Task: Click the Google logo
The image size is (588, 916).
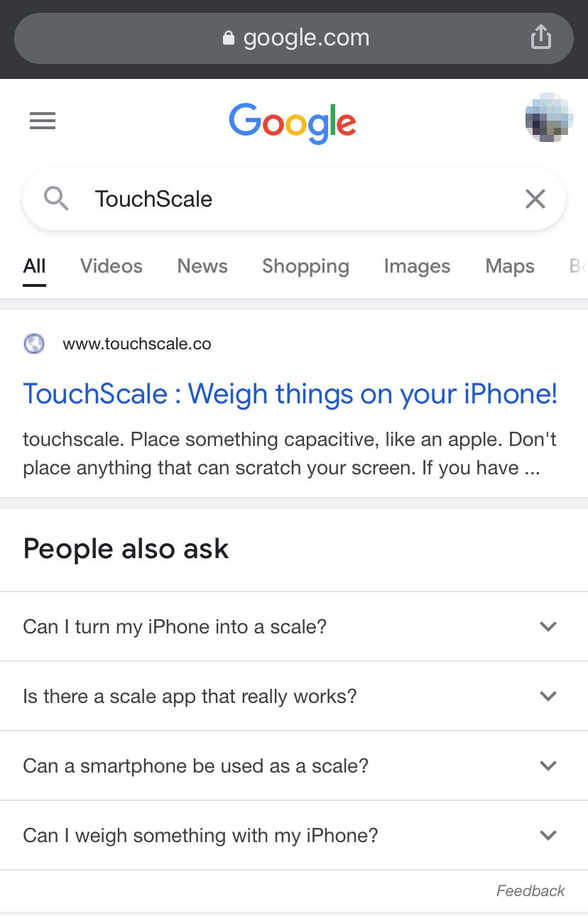Action: (x=293, y=123)
